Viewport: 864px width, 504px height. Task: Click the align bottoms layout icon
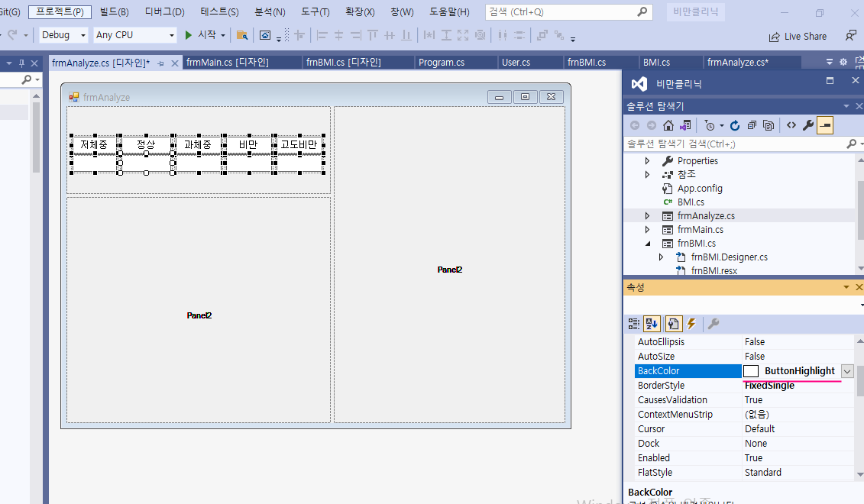(x=406, y=35)
